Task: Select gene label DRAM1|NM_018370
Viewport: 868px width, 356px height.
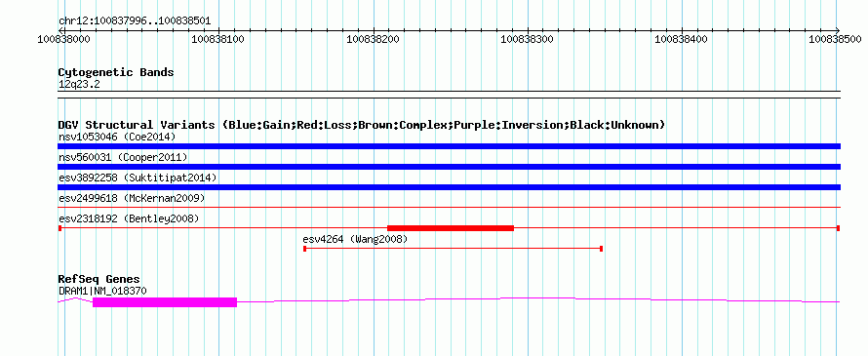Action: pos(102,291)
